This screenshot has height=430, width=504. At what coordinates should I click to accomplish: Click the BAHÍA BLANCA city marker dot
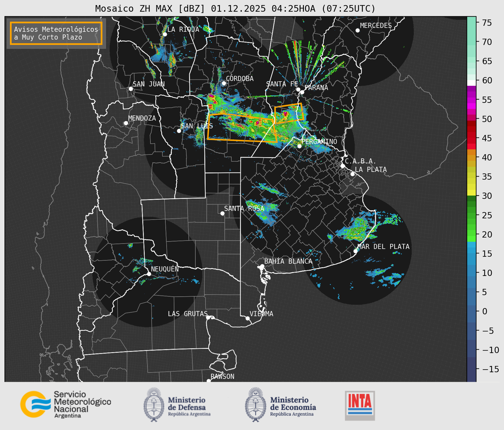click(x=262, y=266)
